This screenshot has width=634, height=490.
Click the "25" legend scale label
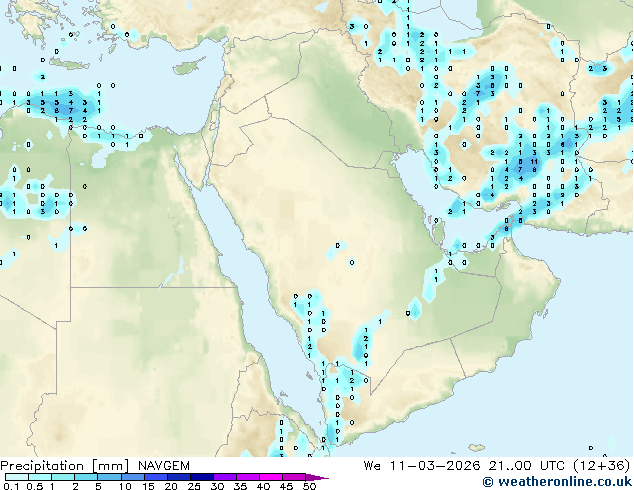pyautogui.click(x=194, y=486)
